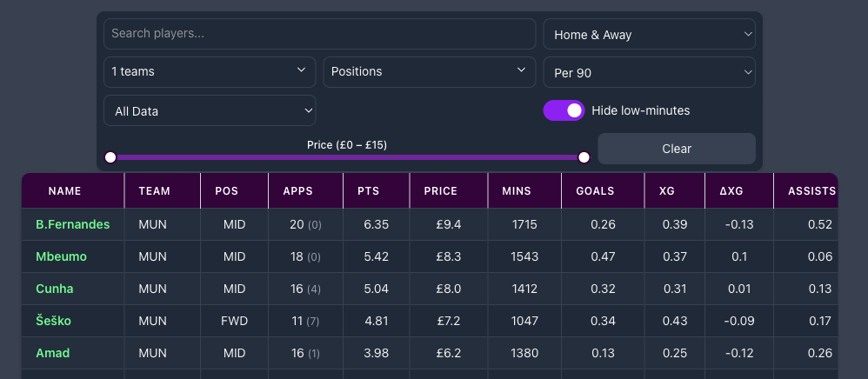This screenshot has height=379, width=868.
Task: Open B.Fernandes player link
Action: point(73,224)
